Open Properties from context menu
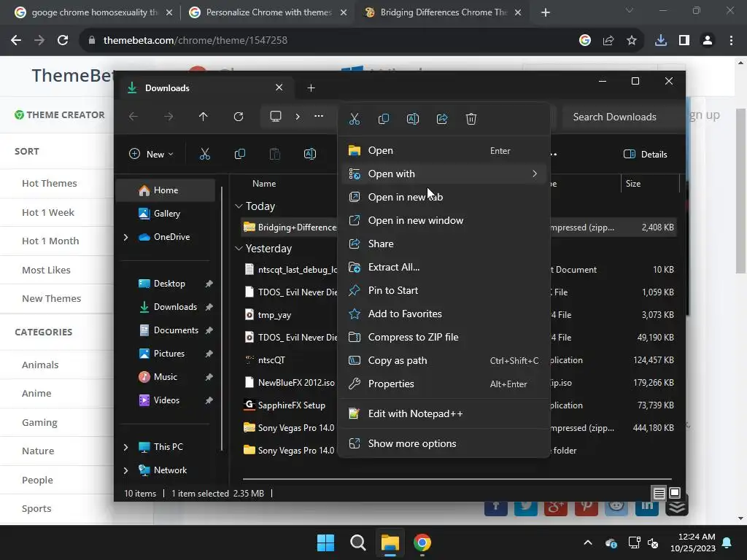The height and width of the screenshot is (560, 747). tap(444, 384)
